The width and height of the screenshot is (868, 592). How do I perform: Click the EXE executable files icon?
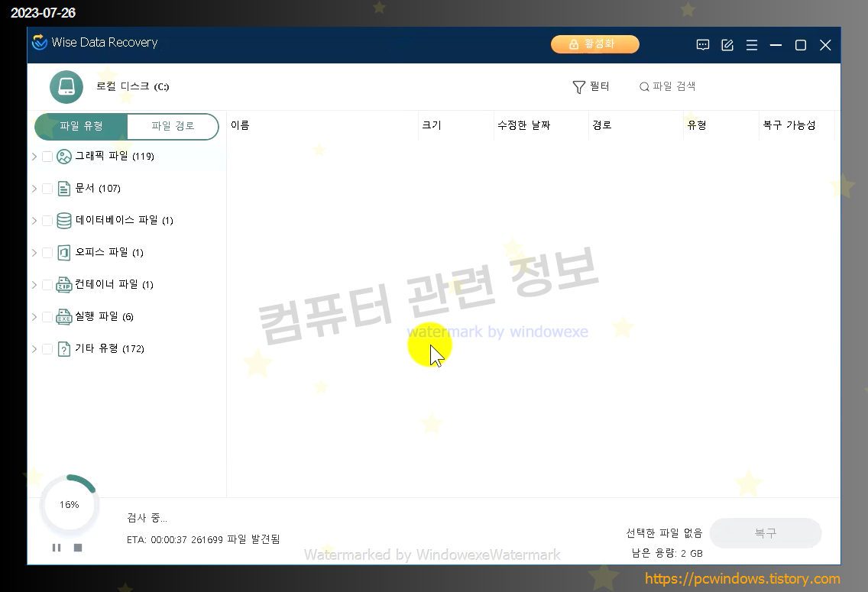click(x=64, y=316)
